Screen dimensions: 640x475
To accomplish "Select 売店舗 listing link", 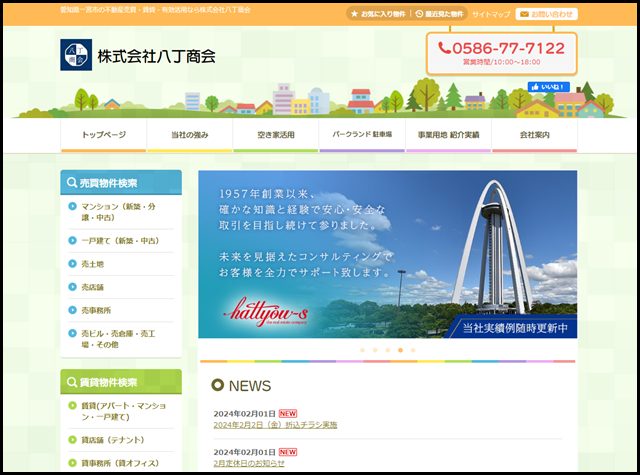I will [x=93, y=287].
